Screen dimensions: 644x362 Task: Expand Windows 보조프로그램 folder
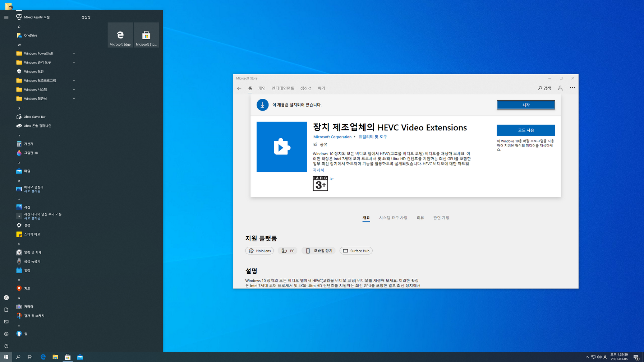[46, 80]
